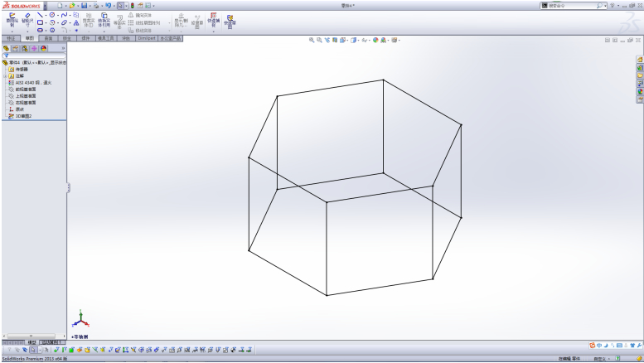
Task: Click the New document icon
Action: 60,6
